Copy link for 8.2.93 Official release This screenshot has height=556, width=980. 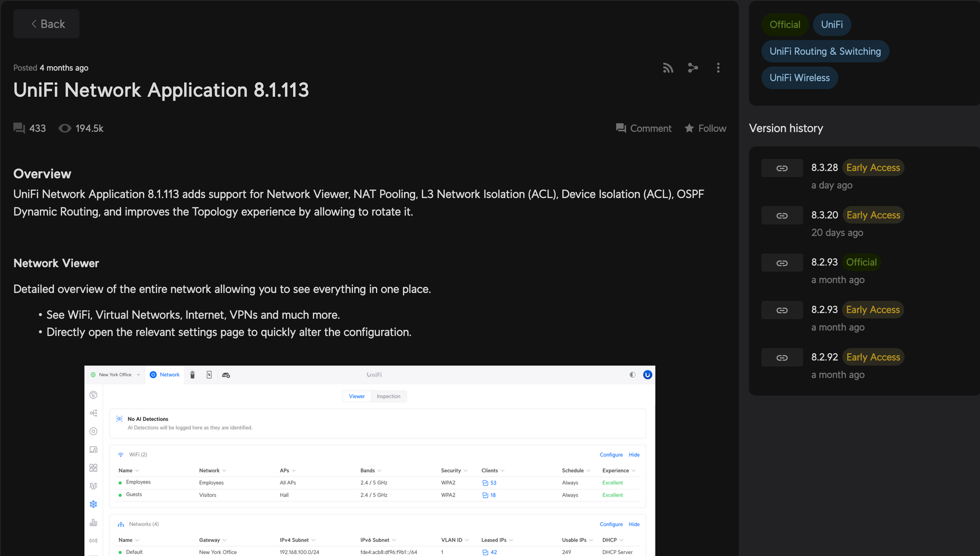[782, 263]
